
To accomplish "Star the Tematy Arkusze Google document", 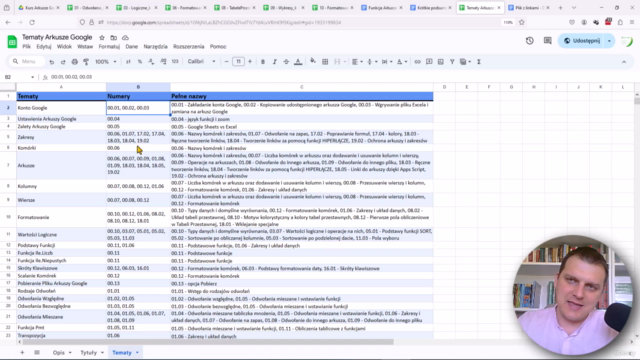I will click(102, 38).
